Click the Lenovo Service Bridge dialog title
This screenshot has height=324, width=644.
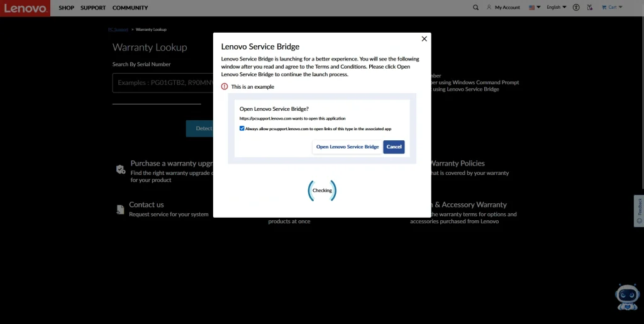(x=260, y=47)
